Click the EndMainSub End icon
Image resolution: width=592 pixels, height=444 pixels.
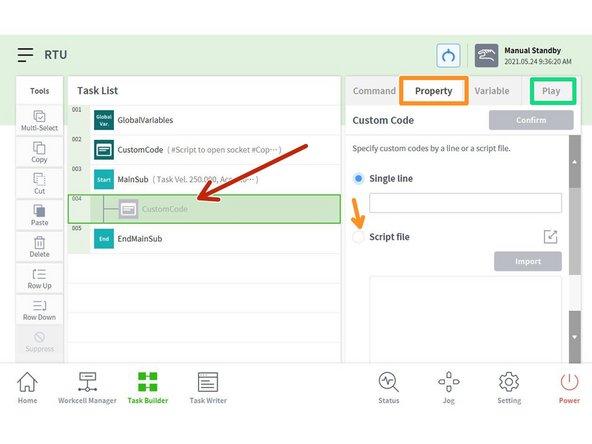click(x=104, y=239)
